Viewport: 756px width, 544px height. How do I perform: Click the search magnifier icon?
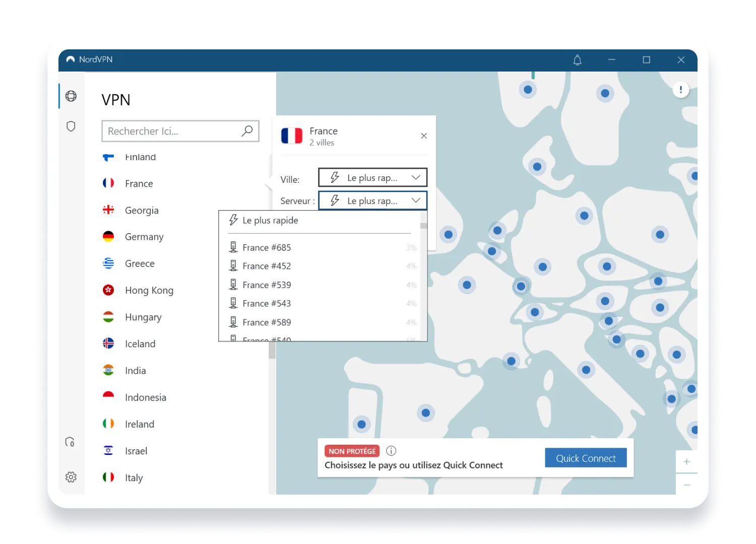pyautogui.click(x=247, y=131)
